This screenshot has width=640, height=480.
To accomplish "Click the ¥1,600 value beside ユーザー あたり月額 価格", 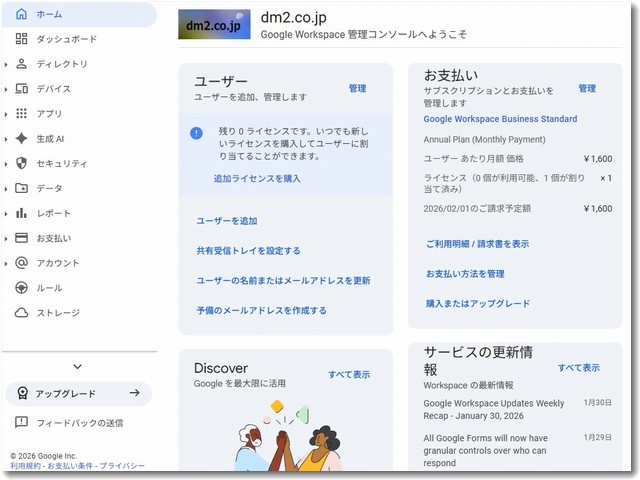I will [x=598, y=159].
